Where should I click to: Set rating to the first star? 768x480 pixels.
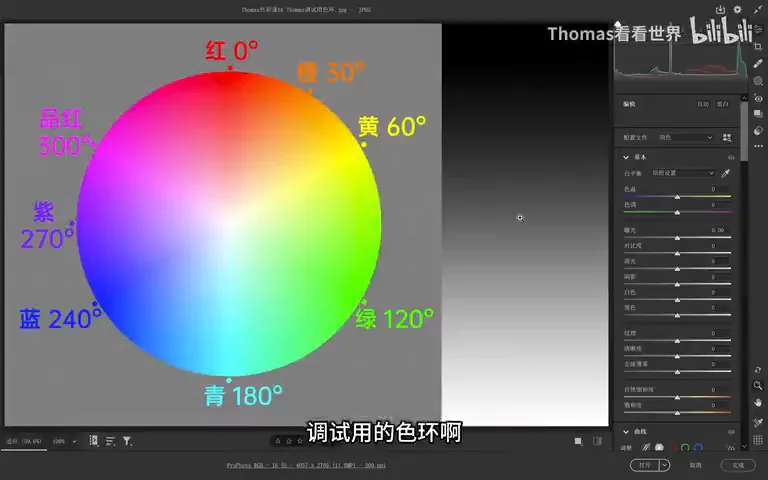(x=278, y=441)
